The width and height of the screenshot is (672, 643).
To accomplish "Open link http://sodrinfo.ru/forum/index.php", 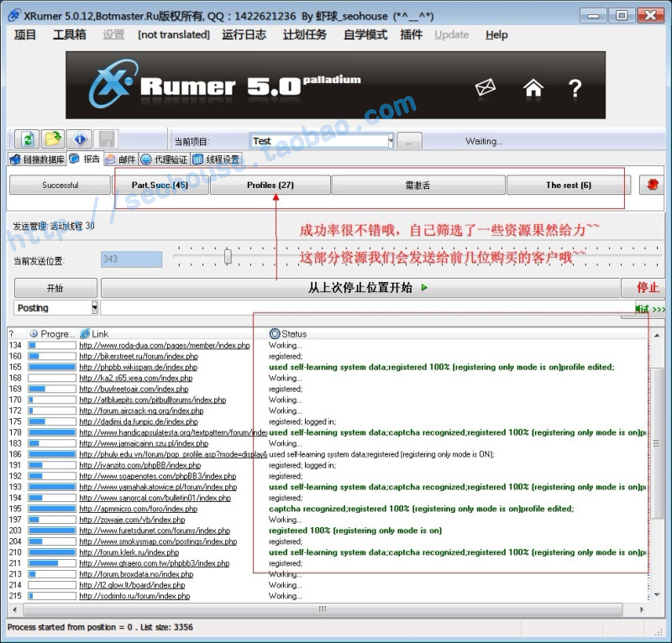I will click(134, 596).
